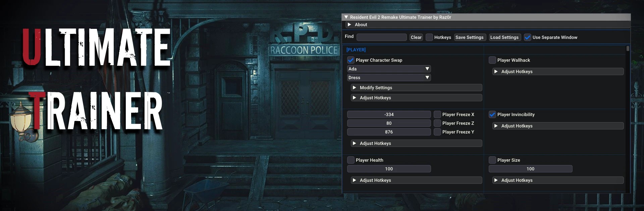
Task: Enable Player Wallhack checkbox
Action: click(x=492, y=60)
